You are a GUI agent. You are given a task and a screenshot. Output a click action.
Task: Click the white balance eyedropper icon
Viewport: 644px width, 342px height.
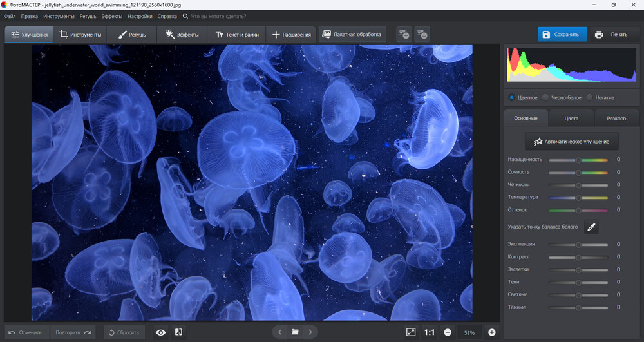591,226
